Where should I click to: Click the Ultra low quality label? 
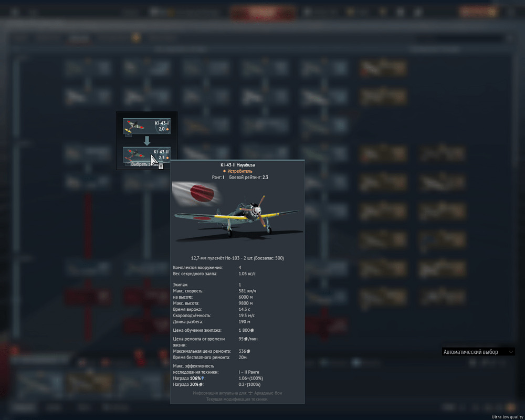pos(507,417)
